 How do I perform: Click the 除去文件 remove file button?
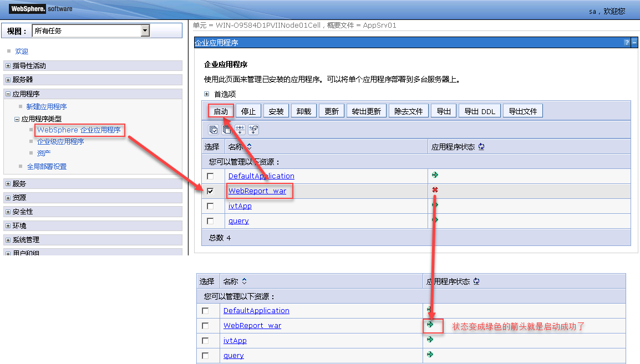[409, 111]
